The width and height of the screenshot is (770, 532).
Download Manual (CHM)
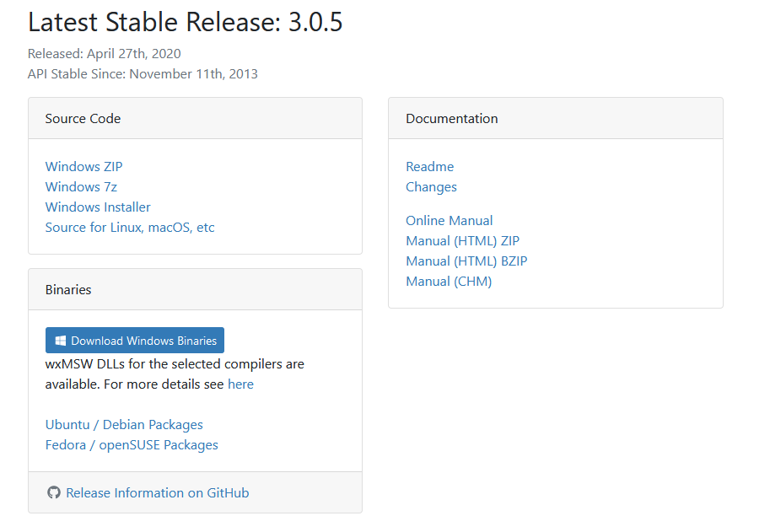click(x=449, y=282)
